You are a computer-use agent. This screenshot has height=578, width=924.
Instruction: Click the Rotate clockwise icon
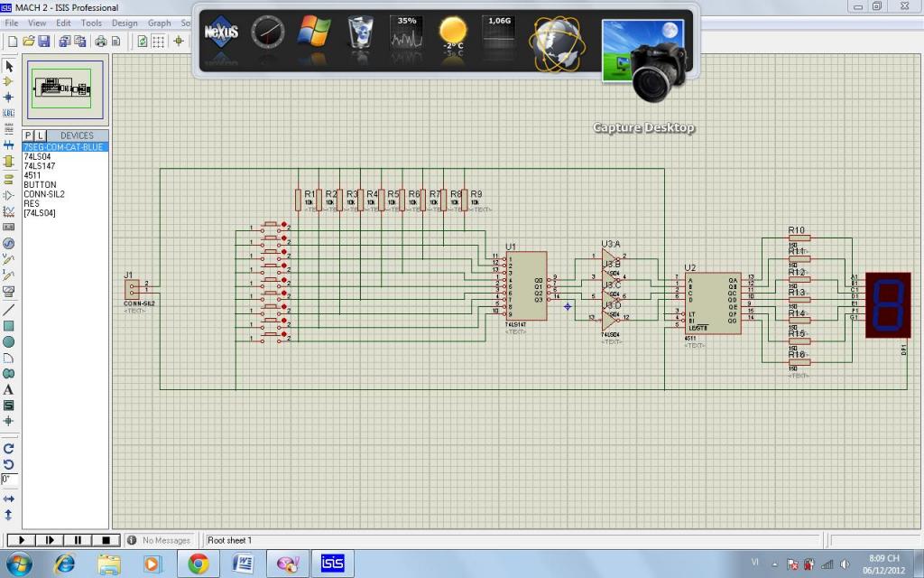(9, 448)
